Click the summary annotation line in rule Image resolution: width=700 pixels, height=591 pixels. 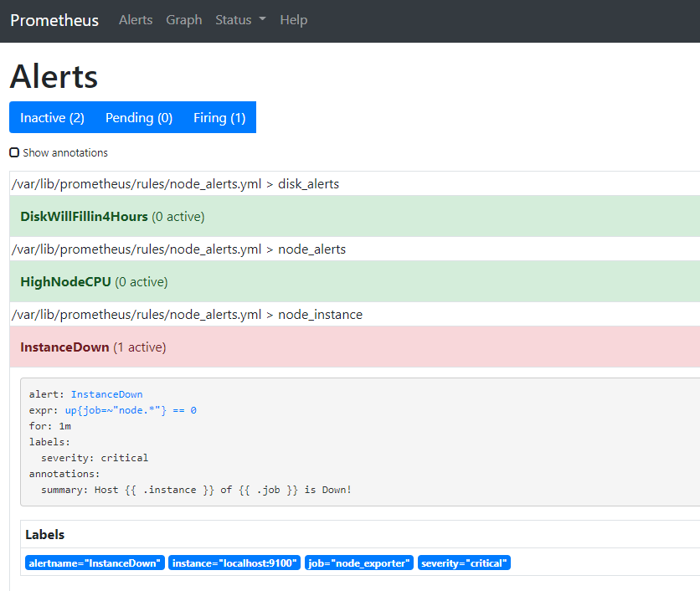click(x=197, y=490)
